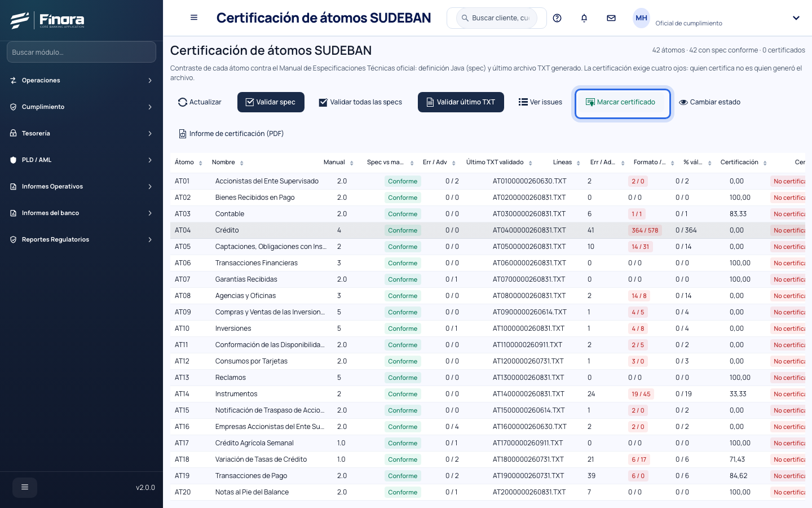Sort by Manual column arrows
812x508 pixels.
pyautogui.click(x=352, y=163)
